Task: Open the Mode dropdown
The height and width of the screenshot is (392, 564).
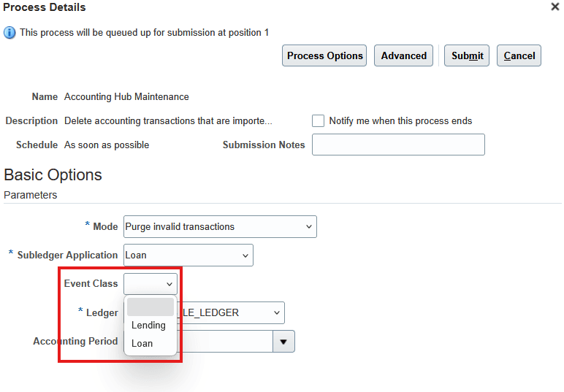Action: 220,226
